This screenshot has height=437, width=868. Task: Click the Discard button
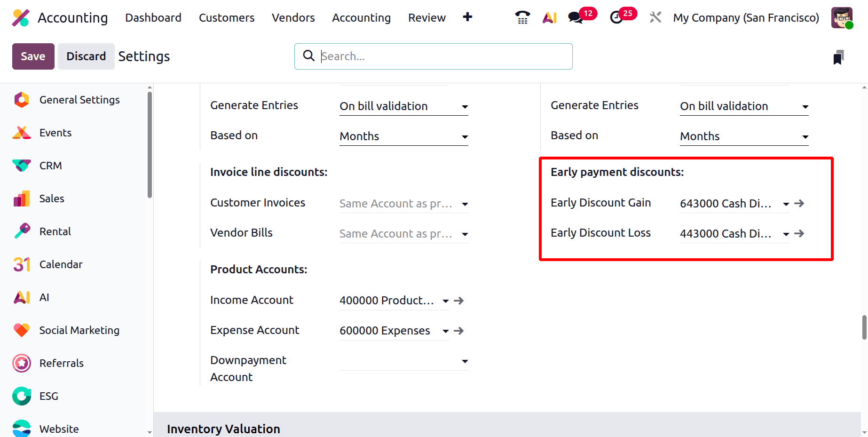86,56
